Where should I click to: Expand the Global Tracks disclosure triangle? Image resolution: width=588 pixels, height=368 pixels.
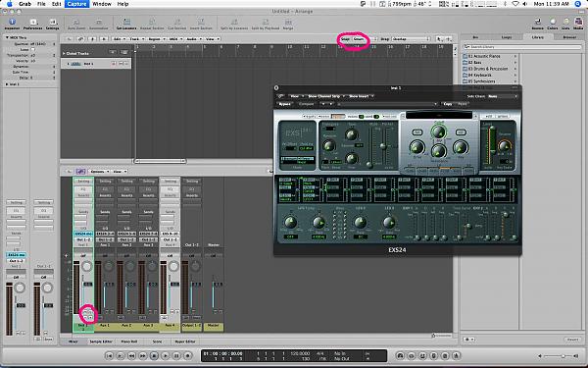pyautogui.click(x=64, y=53)
